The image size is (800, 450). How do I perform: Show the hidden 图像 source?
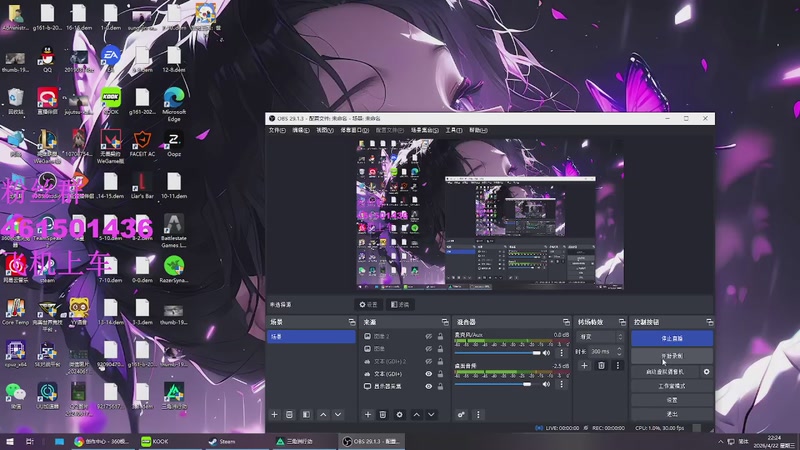[x=429, y=349]
